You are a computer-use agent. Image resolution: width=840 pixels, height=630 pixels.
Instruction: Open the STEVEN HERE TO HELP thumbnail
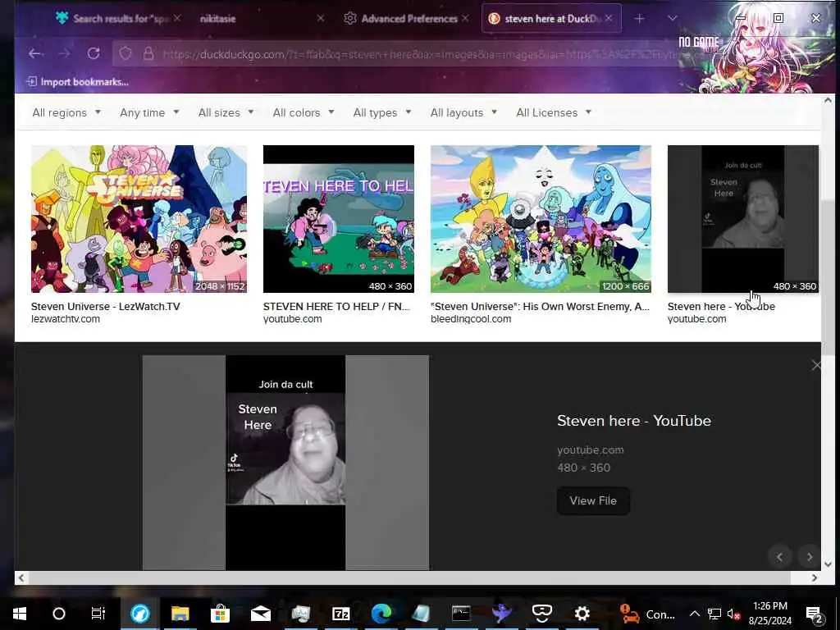coord(339,218)
